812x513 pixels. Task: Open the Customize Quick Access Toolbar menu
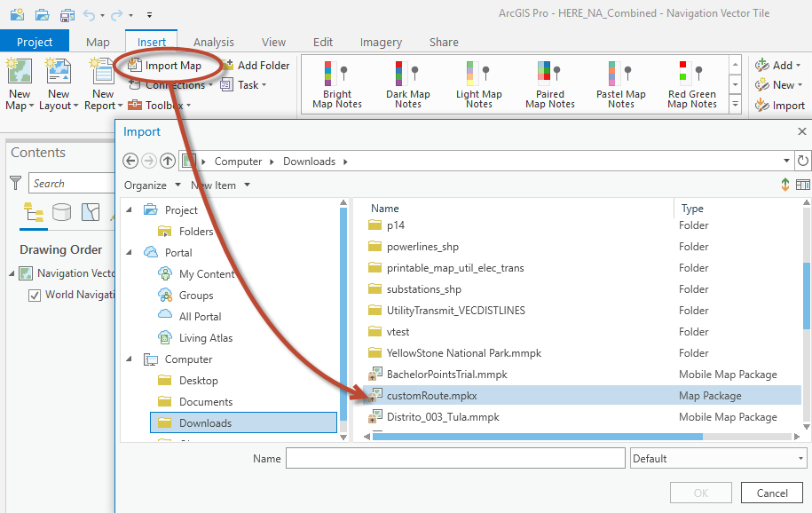[149, 15]
